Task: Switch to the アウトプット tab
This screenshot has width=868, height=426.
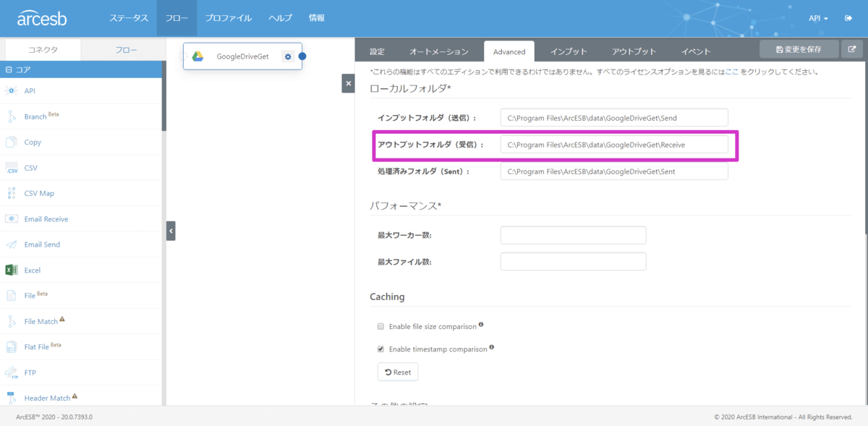Action: pos(634,51)
